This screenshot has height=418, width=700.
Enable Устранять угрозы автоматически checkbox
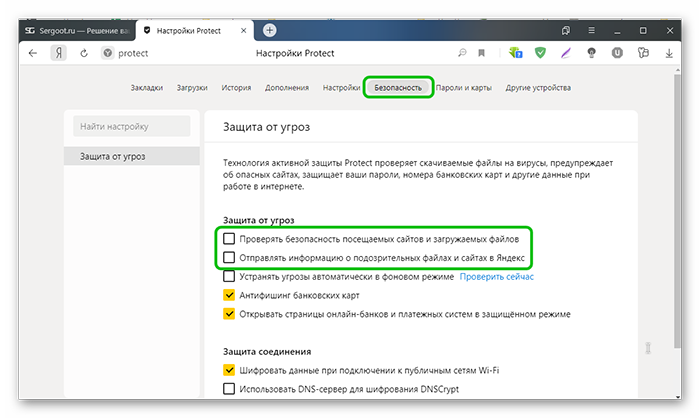[x=229, y=276]
